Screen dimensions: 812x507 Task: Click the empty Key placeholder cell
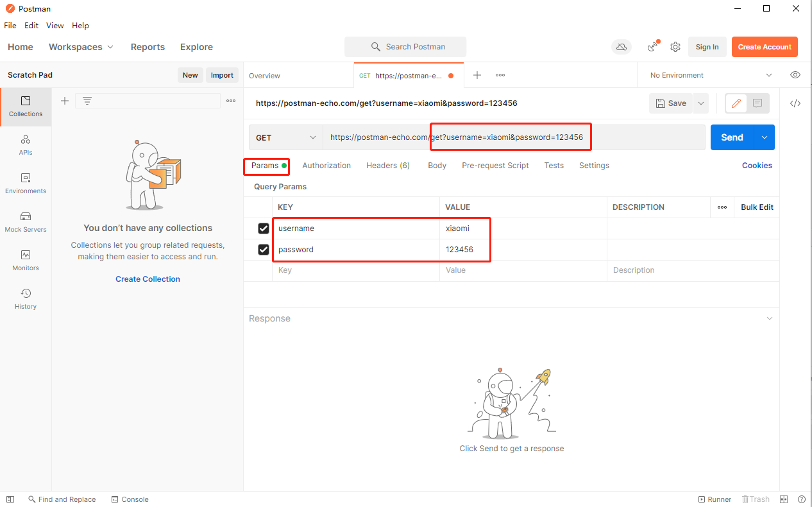click(x=355, y=270)
